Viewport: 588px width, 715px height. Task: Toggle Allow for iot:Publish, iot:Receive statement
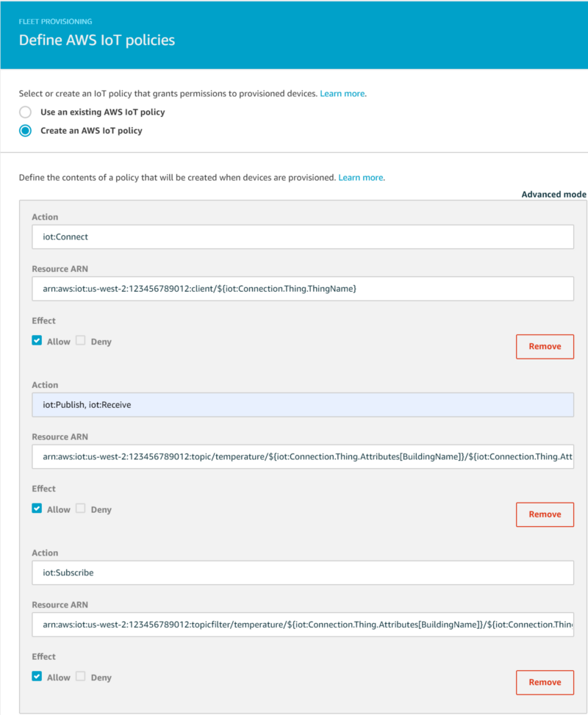click(37, 509)
